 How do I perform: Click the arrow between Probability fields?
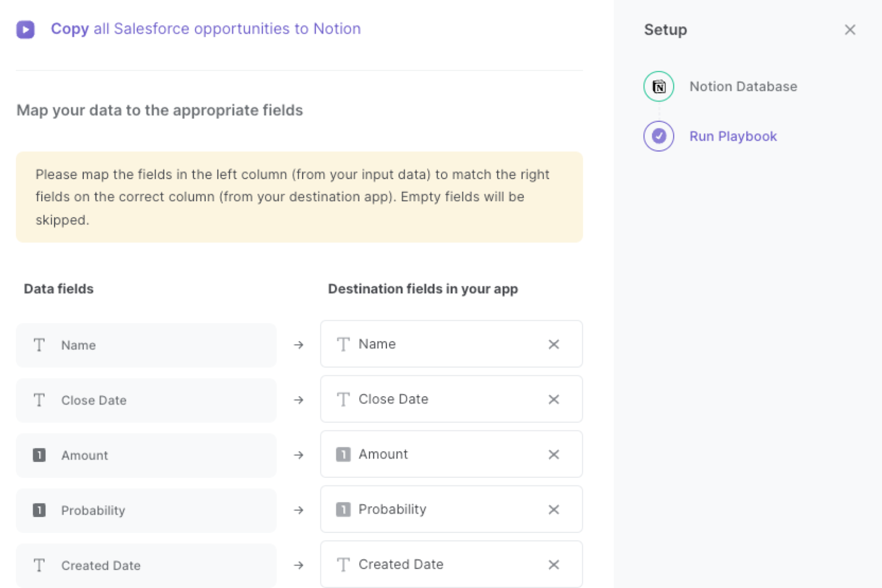click(x=299, y=510)
